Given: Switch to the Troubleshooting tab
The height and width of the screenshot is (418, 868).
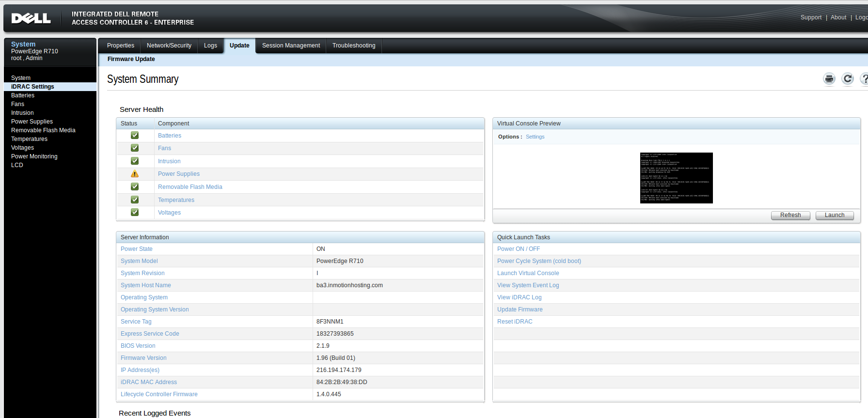Looking at the screenshot, I should coord(354,46).
